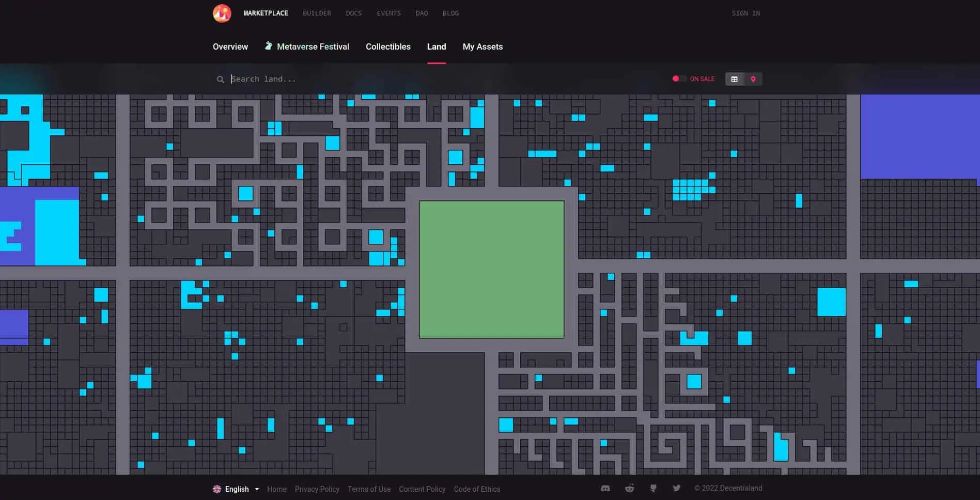Open the BUILDER menu item

point(317,13)
